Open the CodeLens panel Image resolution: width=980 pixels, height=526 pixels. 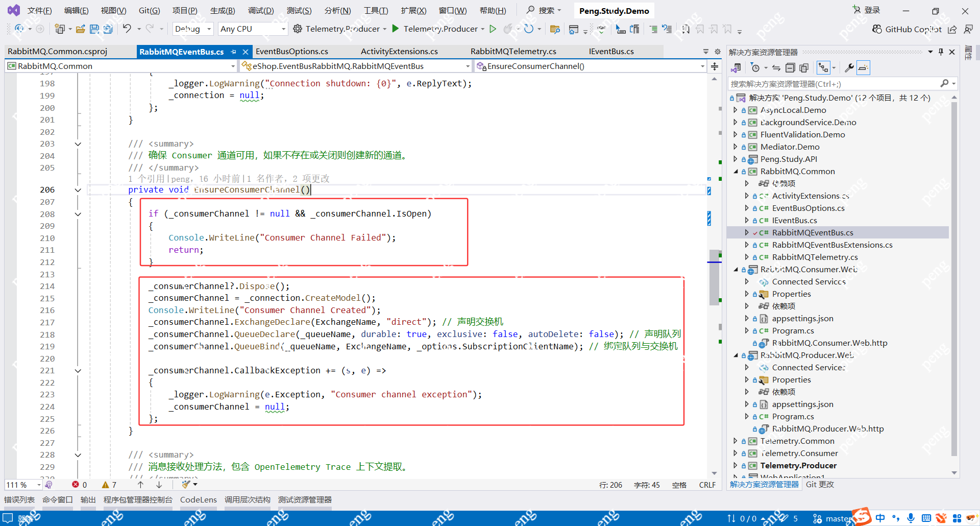coord(199,499)
